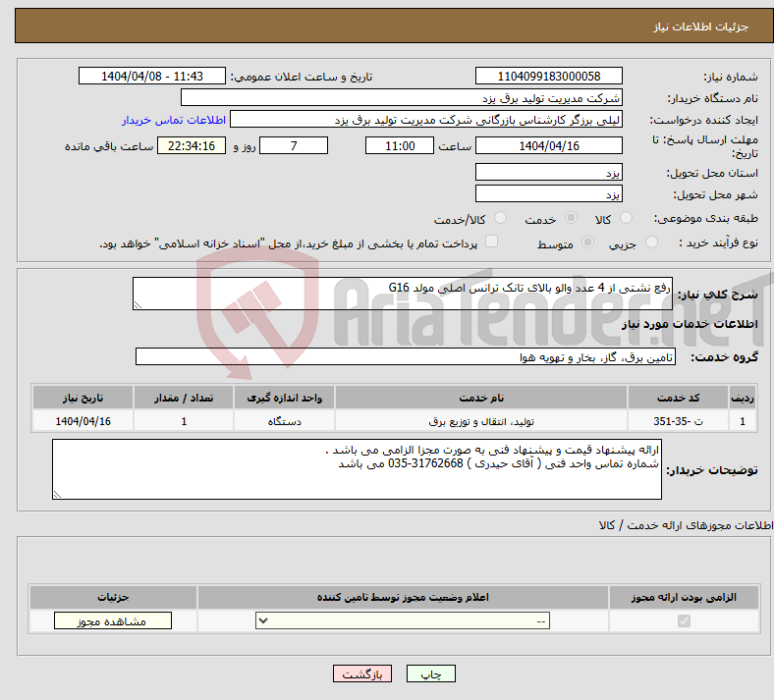Select the کالا/خدمت radio button

(x=500, y=218)
